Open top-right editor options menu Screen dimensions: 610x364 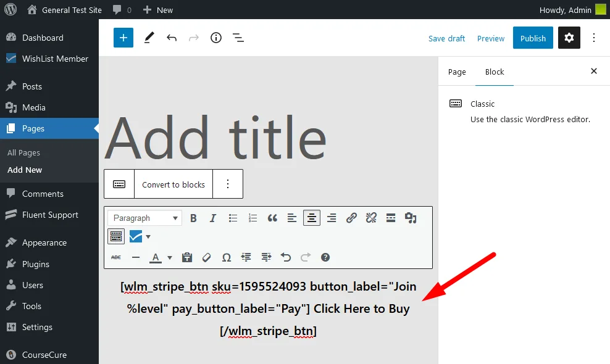[x=594, y=38]
